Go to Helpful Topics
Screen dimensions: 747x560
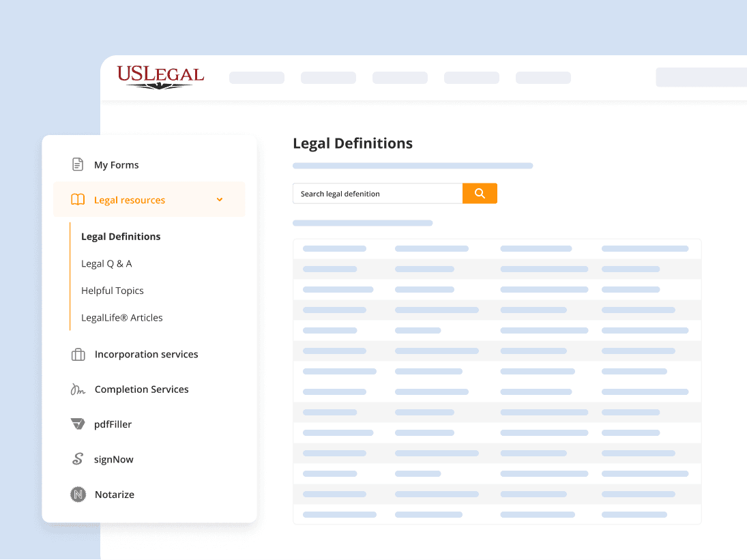pos(113,291)
